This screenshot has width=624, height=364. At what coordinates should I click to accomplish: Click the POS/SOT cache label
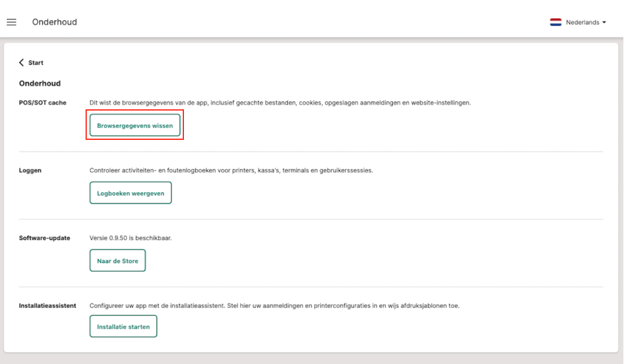tap(43, 103)
